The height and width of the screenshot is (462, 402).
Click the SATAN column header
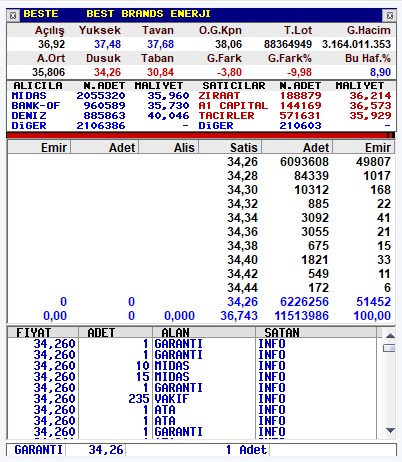coord(316,333)
